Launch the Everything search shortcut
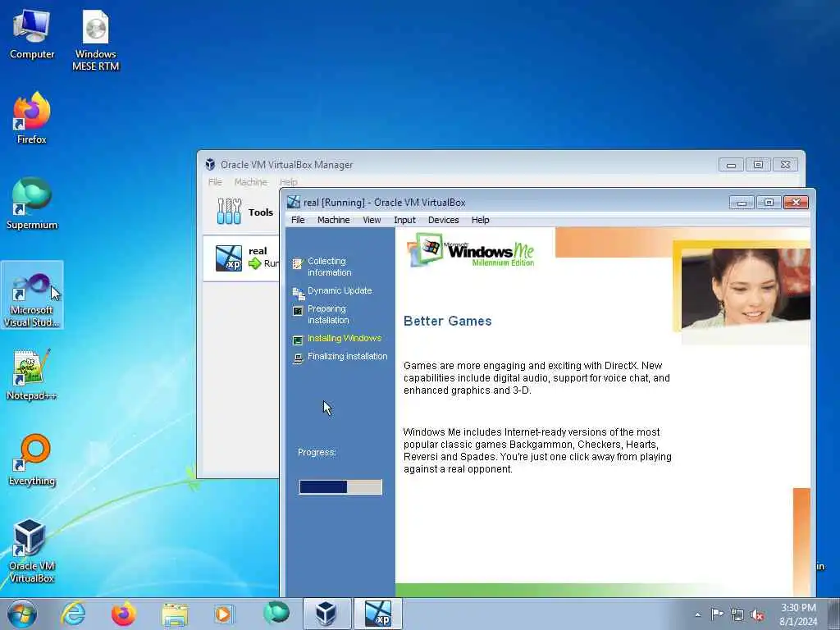 (32, 459)
